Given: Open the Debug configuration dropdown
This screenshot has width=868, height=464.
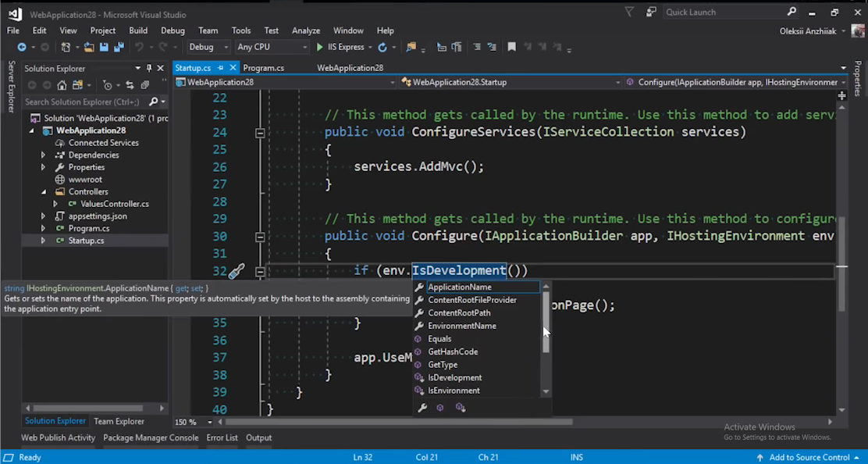Looking at the screenshot, I should (208, 47).
